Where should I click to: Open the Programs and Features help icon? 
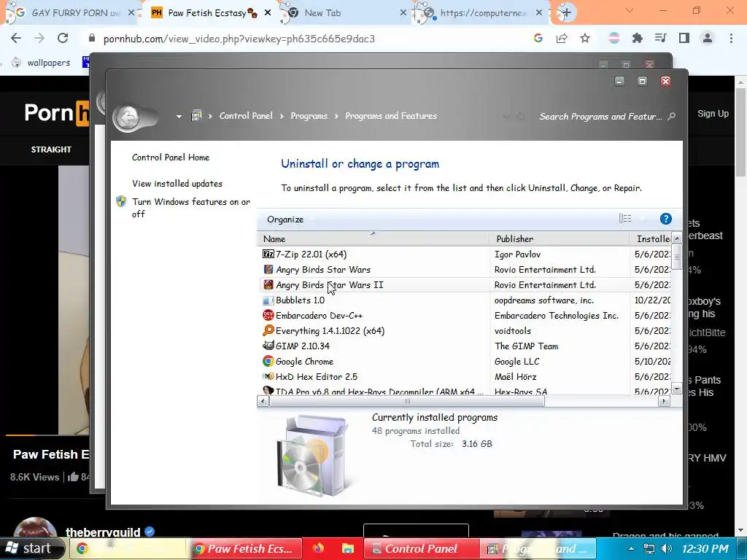(665, 219)
